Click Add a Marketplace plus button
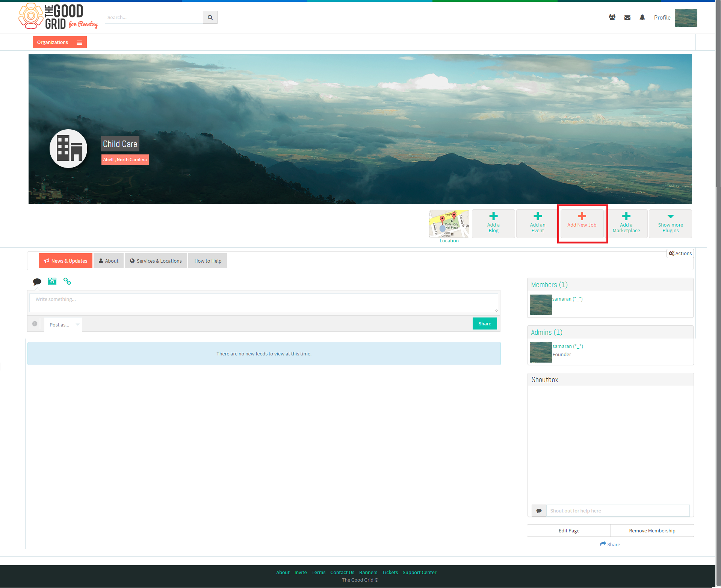The image size is (721, 588). tap(626, 224)
